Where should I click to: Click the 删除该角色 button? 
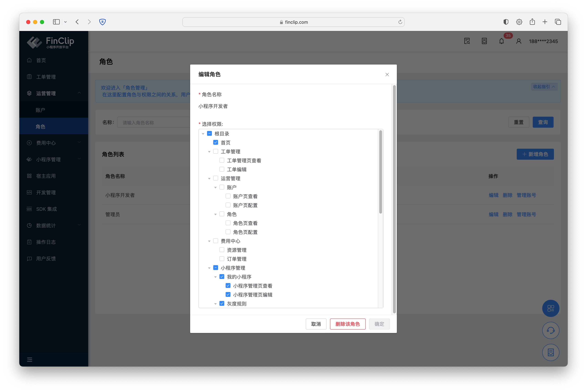pos(348,324)
